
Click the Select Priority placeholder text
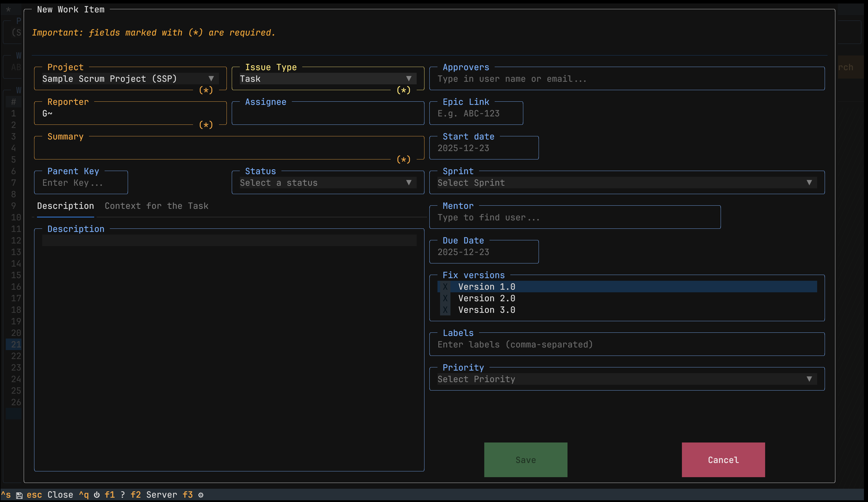coord(476,379)
